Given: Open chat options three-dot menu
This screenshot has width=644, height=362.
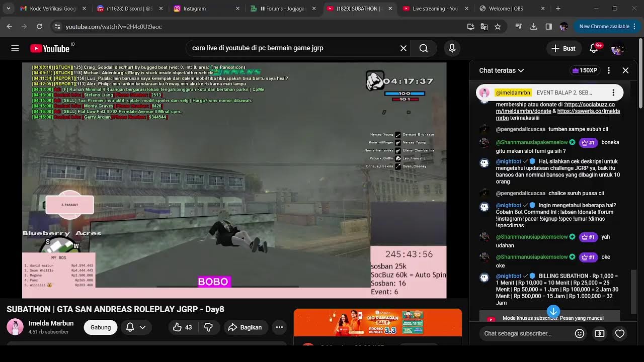Looking at the screenshot, I should 609,70.
